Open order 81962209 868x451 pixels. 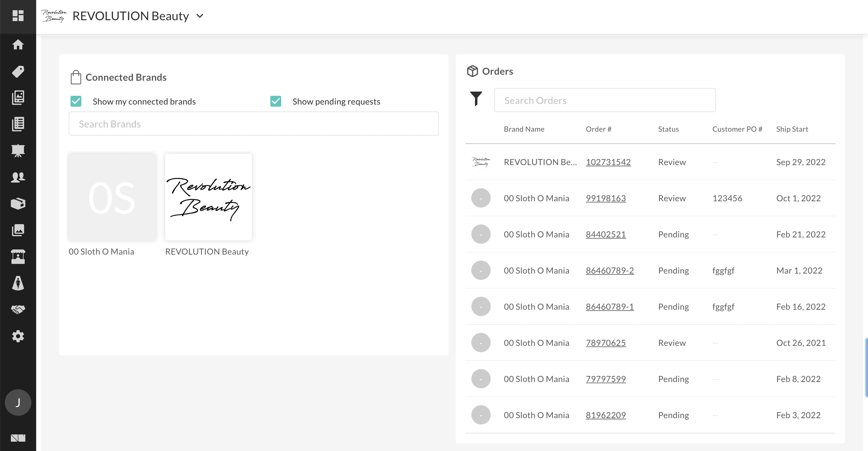(x=605, y=415)
